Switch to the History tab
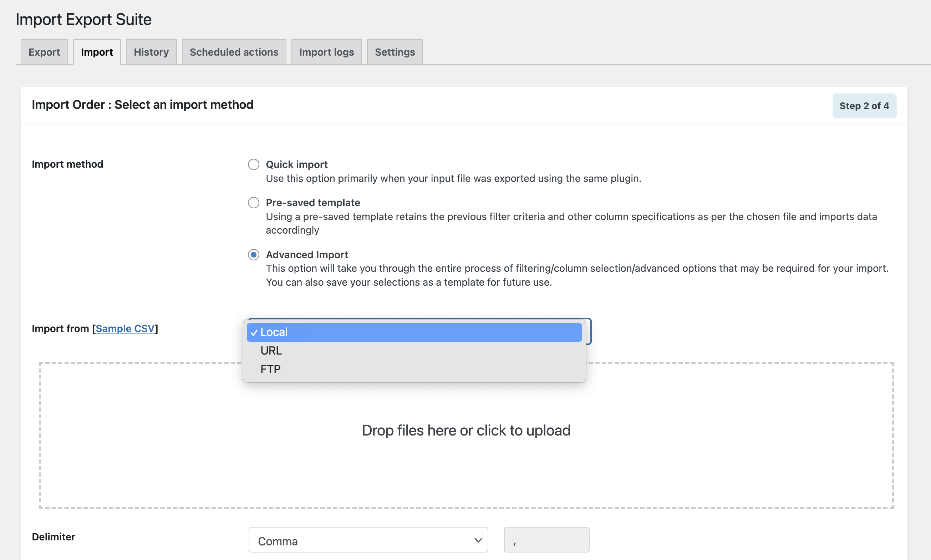The image size is (931, 560). point(151,52)
